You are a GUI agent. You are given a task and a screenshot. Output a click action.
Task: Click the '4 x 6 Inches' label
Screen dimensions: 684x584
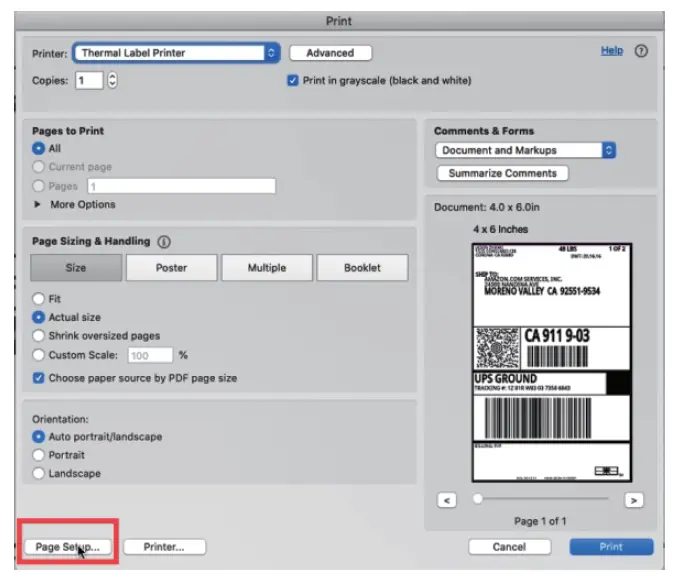click(x=500, y=229)
